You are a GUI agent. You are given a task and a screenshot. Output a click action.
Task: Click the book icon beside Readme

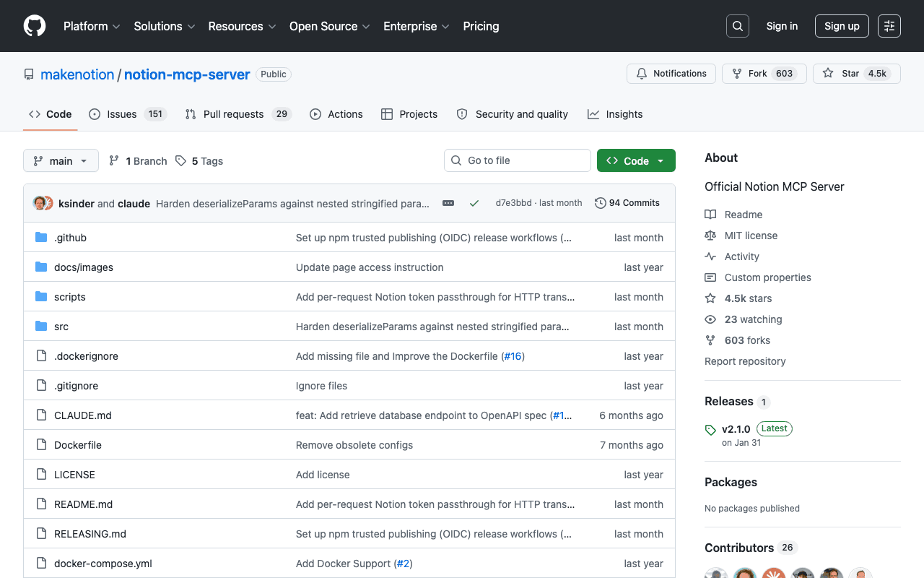click(710, 215)
